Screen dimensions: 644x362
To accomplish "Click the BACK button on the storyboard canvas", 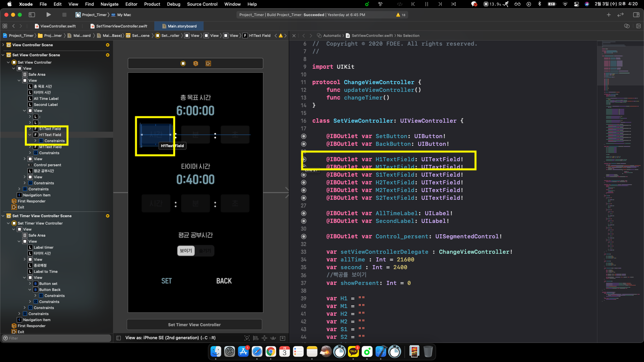I will click(x=224, y=281).
